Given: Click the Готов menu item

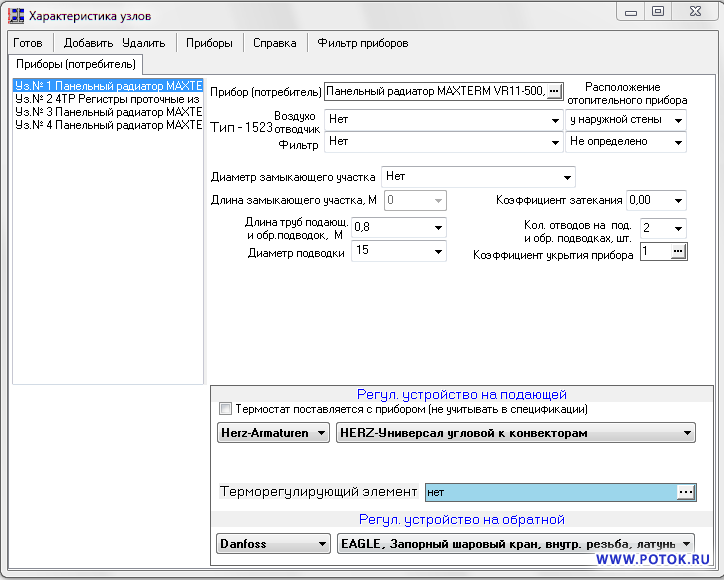Looking at the screenshot, I should click(x=28, y=43).
